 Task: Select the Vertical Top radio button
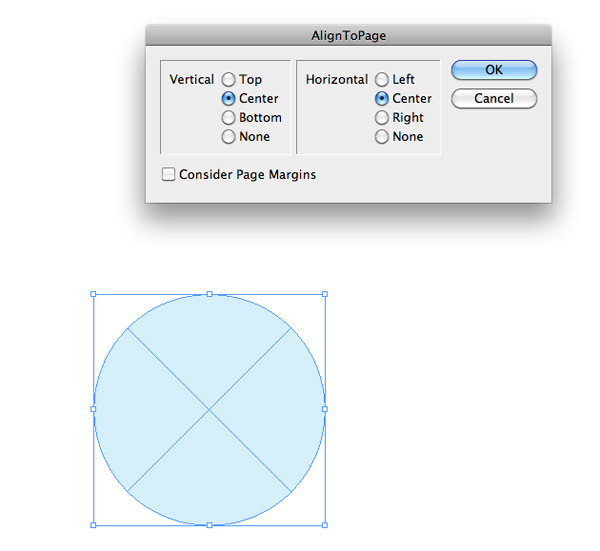(x=228, y=80)
